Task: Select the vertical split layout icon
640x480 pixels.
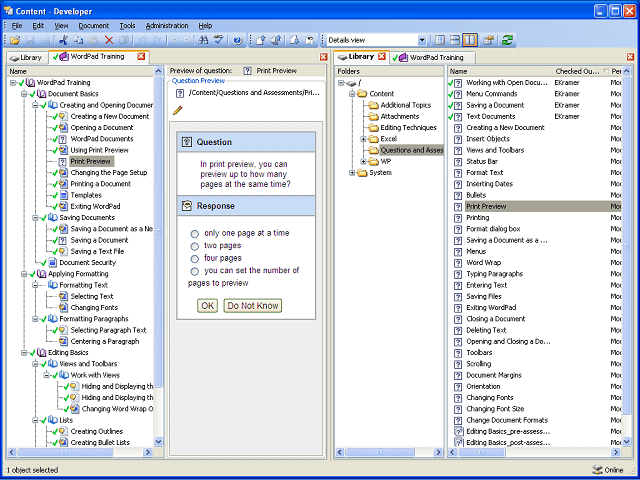Action: pyautogui.click(x=470, y=40)
